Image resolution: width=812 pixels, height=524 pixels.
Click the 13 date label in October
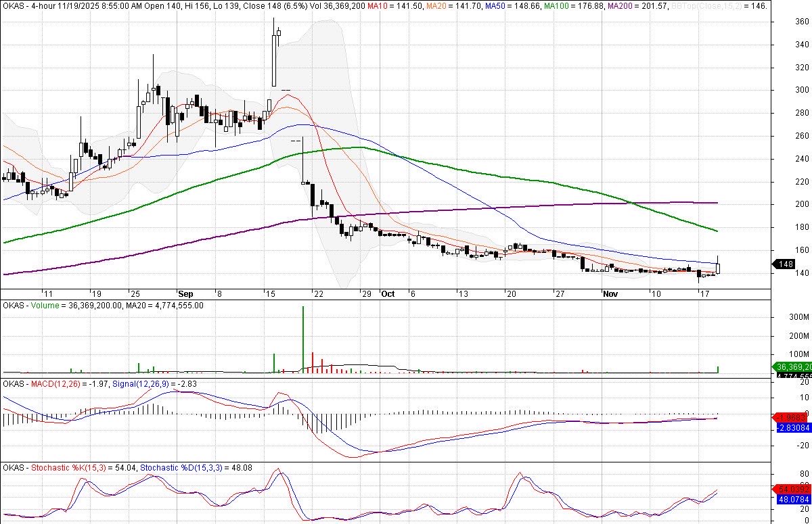click(x=462, y=294)
